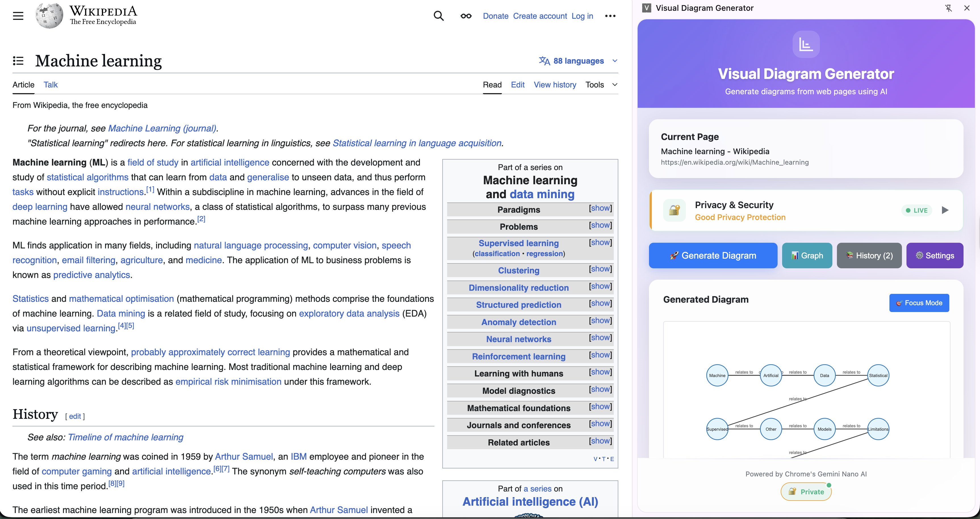The image size is (980, 519).
Task: Click the Wikipedia globe logo
Action: coord(49,16)
